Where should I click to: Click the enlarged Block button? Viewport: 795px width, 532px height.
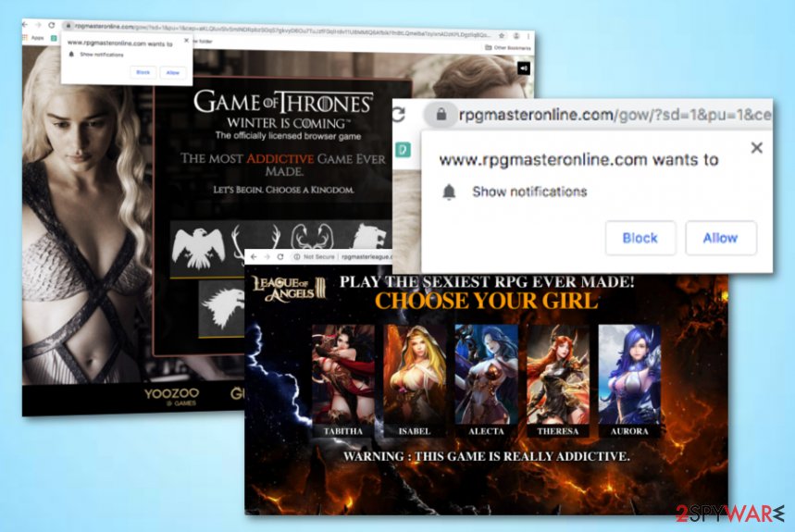click(x=640, y=238)
